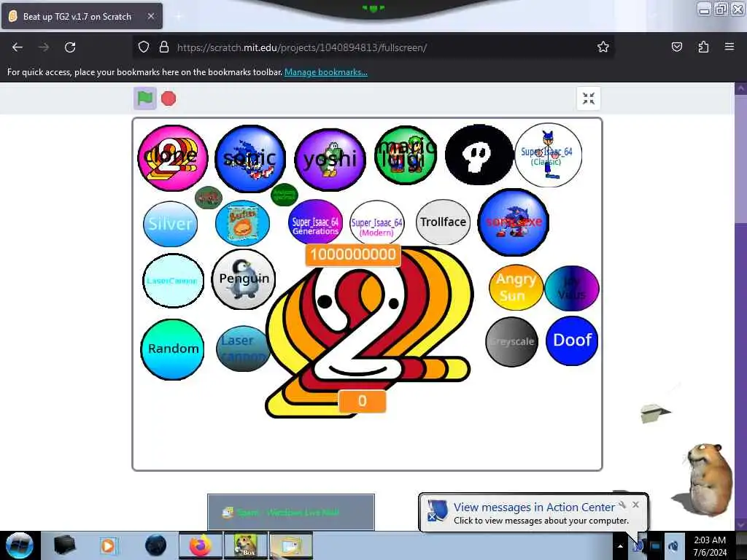Open Action Center notification settings wrench
The width and height of the screenshot is (747, 560).
[x=622, y=505]
